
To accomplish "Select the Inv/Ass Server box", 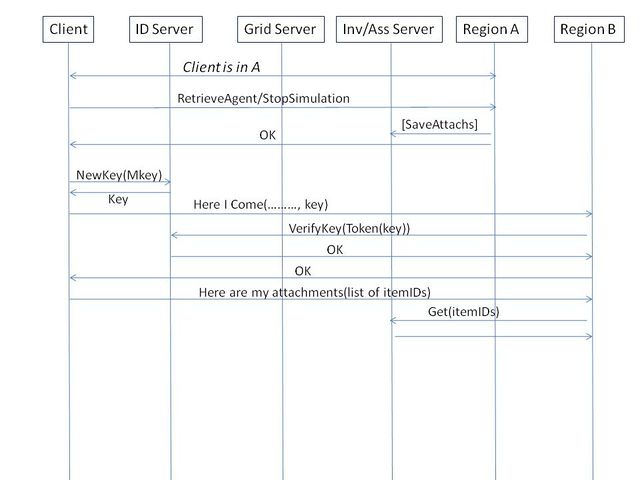I will [x=389, y=29].
